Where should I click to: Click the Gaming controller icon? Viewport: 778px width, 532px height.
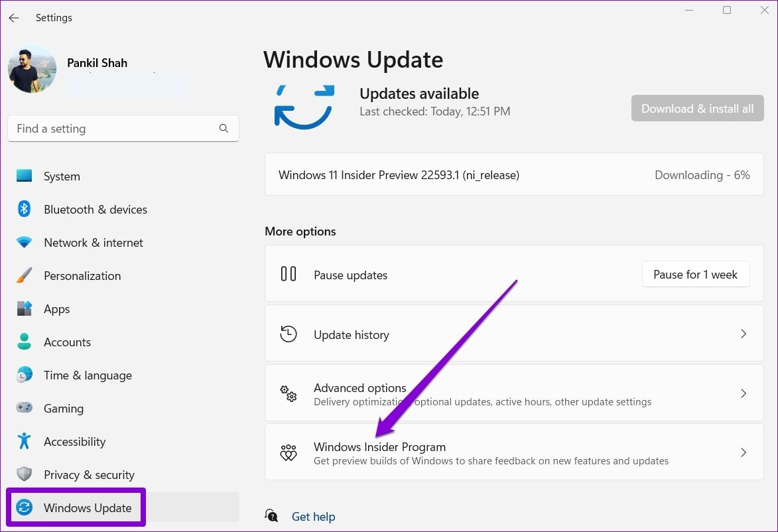tap(24, 408)
